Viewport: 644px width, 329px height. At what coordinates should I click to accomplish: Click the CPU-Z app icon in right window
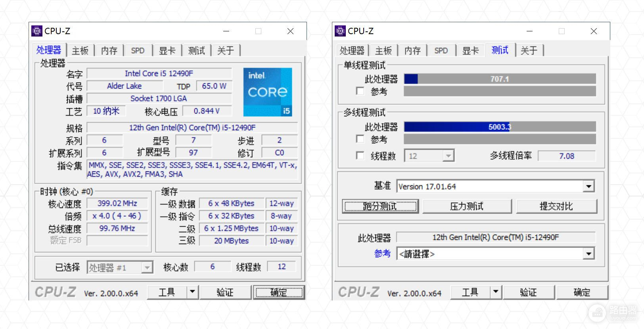point(340,31)
